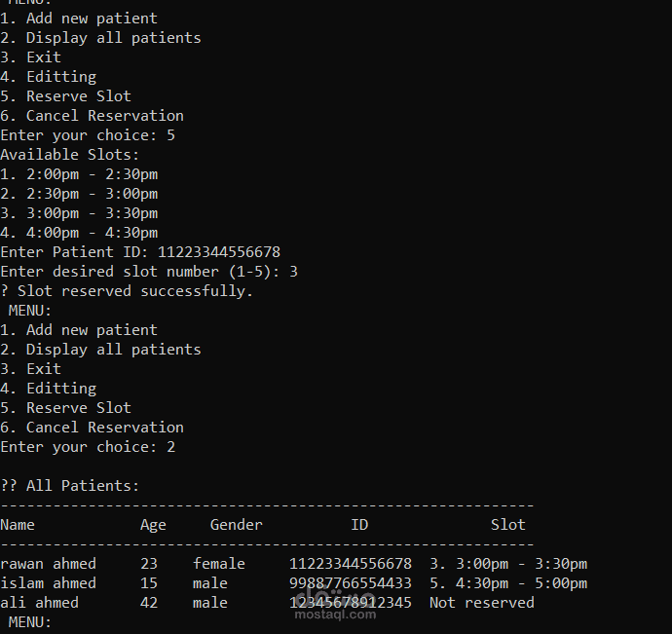
Task: Click the entered Patient ID 11223344556678 at prompt
Action: 219,252
